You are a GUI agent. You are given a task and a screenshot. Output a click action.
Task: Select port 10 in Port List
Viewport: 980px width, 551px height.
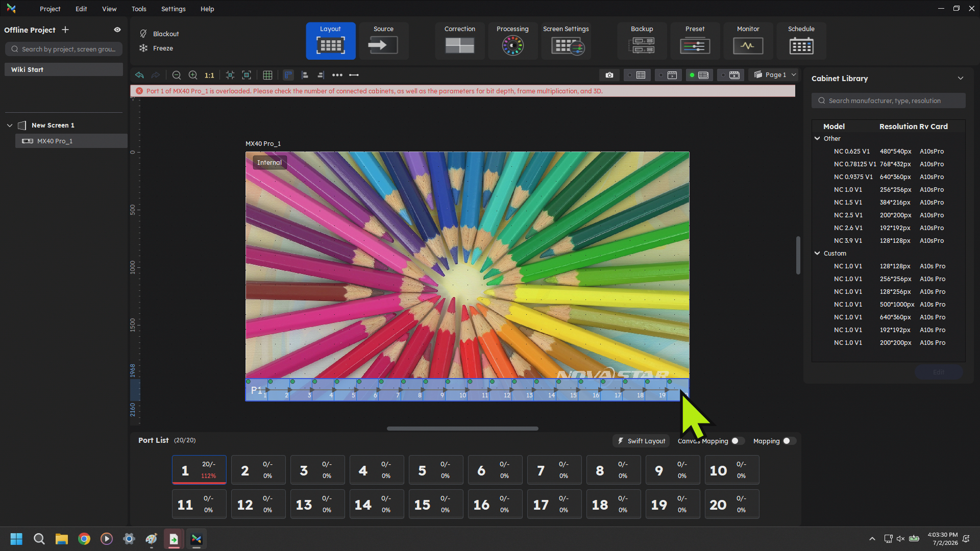pos(732,470)
